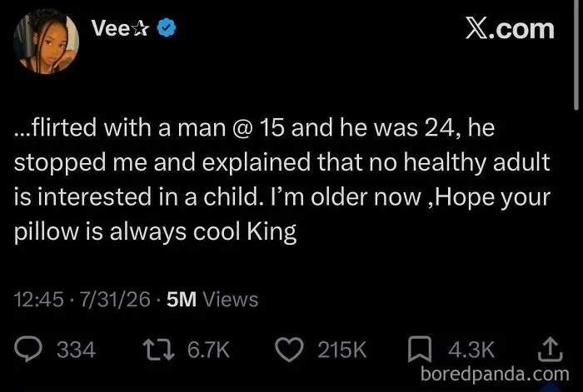Screen dimensions: 583x392
Task: Click the 4.3K bookmarks count
Action: tap(471, 350)
